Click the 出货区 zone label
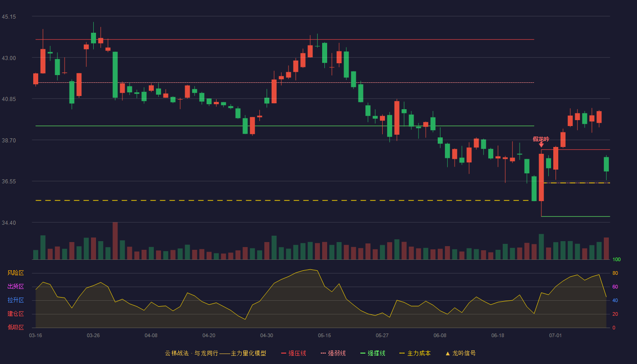The width and height of the screenshot is (637, 364). coord(15,287)
